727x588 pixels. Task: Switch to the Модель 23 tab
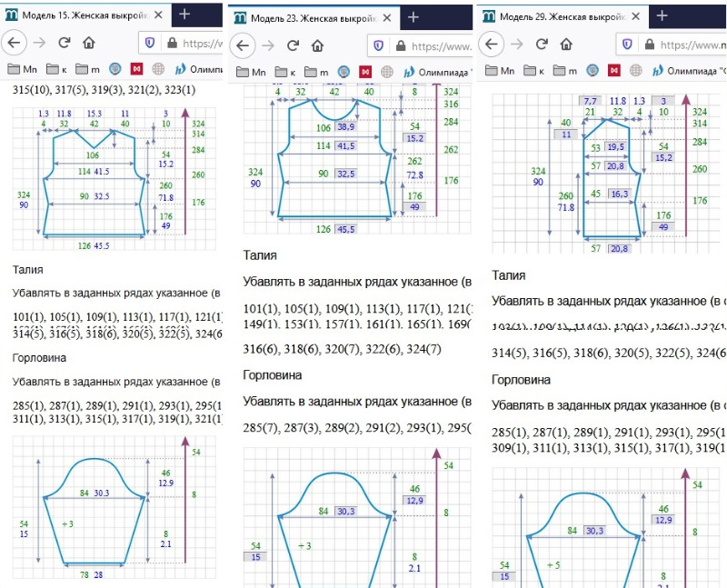tap(304, 17)
